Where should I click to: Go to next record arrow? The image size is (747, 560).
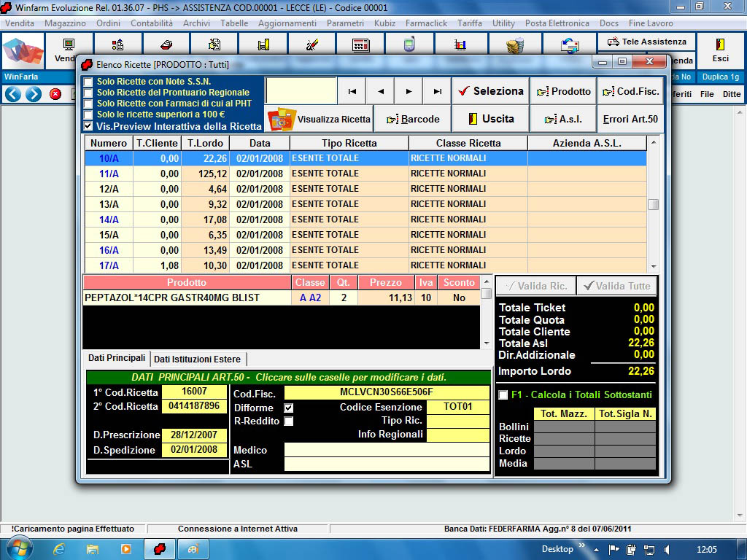[x=409, y=91]
